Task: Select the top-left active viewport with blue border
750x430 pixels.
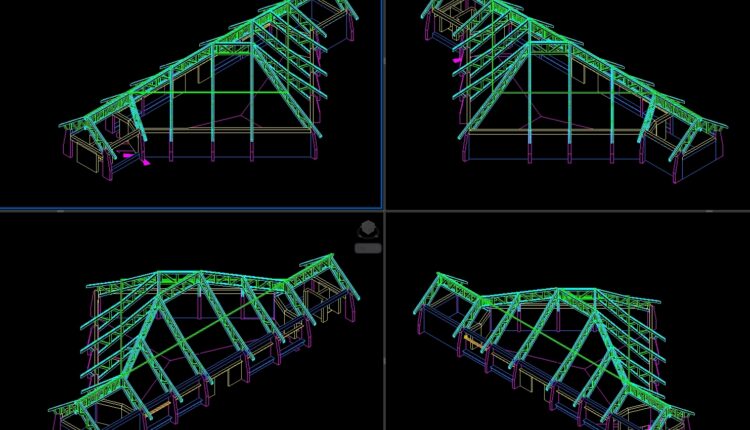Action: coord(191,104)
